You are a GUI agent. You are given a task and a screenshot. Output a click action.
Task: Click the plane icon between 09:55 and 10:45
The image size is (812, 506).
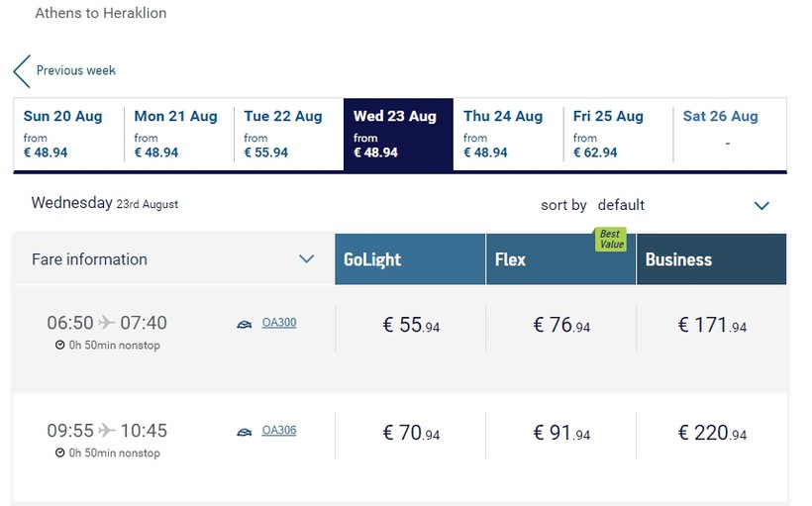[107, 431]
